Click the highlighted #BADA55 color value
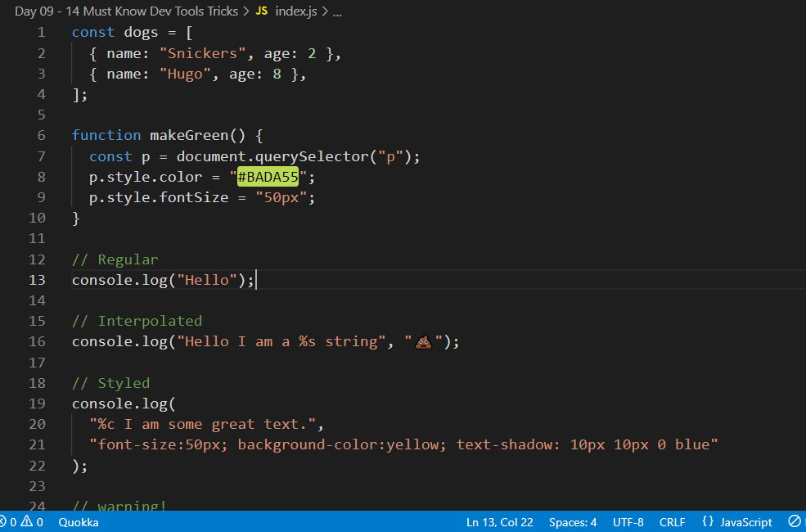This screenshot has height=532, width=806. tap(268, 177)
